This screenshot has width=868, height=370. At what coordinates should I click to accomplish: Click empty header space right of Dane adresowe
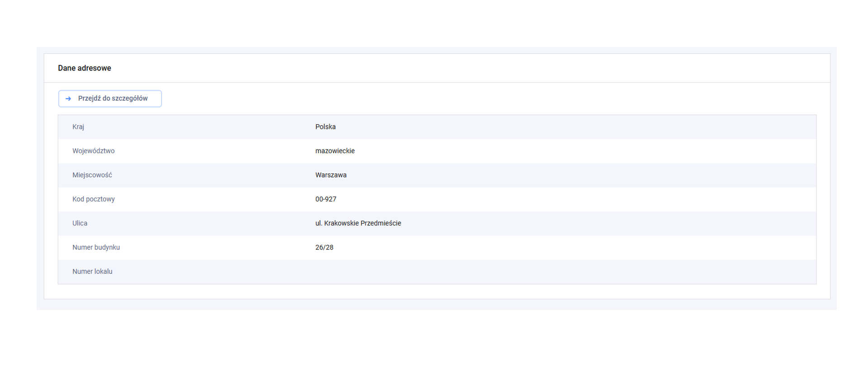[x=452, y=68]
